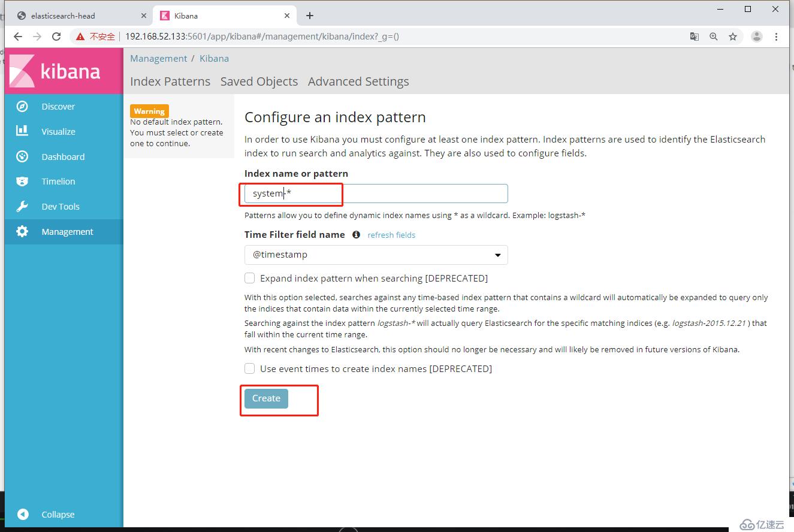794x532 pixels.
Task: Click info icon next to Time Filter field name
Action: click(x=356, y=234)
